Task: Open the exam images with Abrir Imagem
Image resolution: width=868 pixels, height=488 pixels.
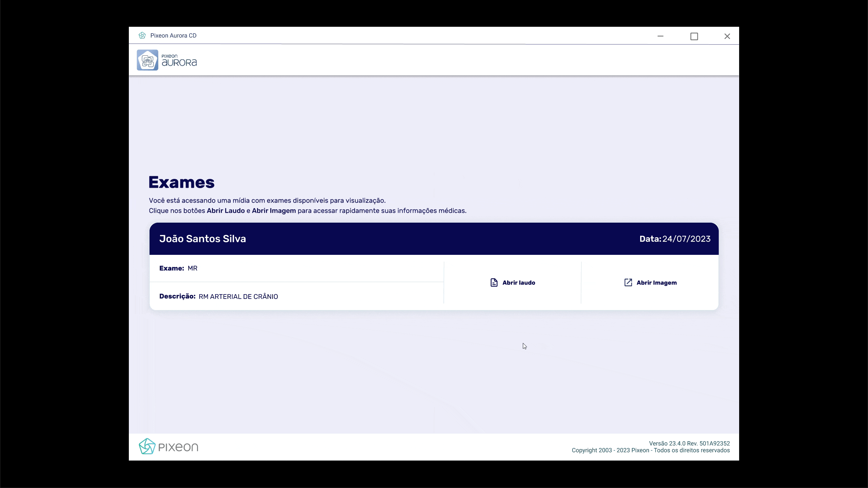Action: [650, 283]
